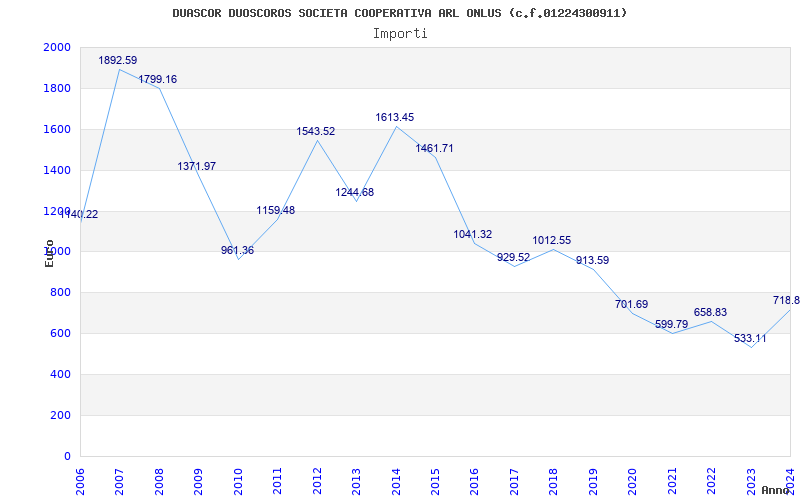Select the 2008 x-axis year

click(x=159, y=481)
